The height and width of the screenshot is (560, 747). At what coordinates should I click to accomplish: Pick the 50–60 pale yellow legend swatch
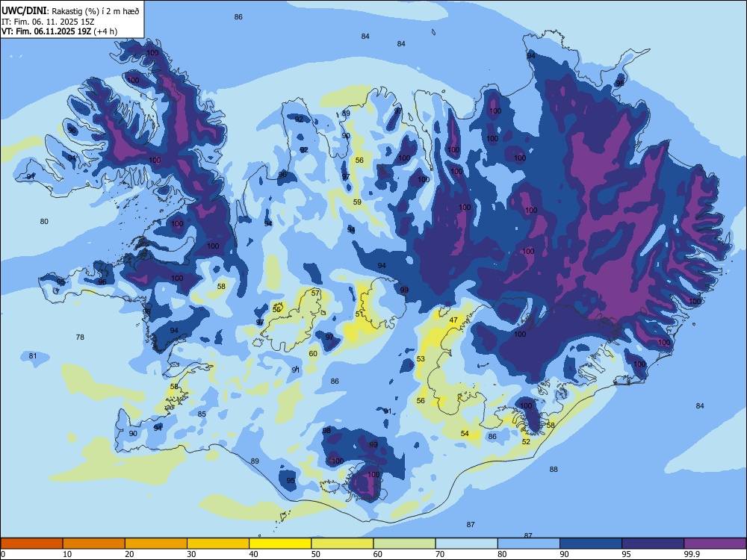tap(342, 544)
